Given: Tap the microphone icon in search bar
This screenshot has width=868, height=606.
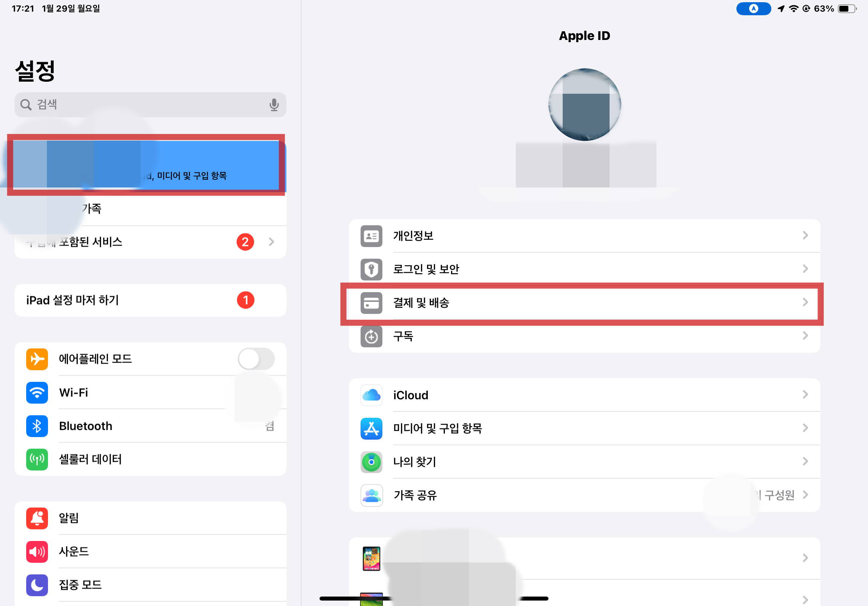Looking at the screenshot, I should 274,105.
